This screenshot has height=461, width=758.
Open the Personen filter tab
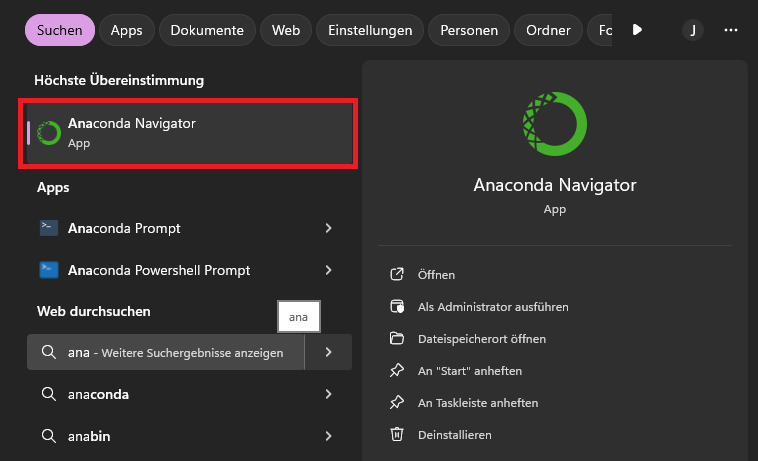[x=468, y=30]
